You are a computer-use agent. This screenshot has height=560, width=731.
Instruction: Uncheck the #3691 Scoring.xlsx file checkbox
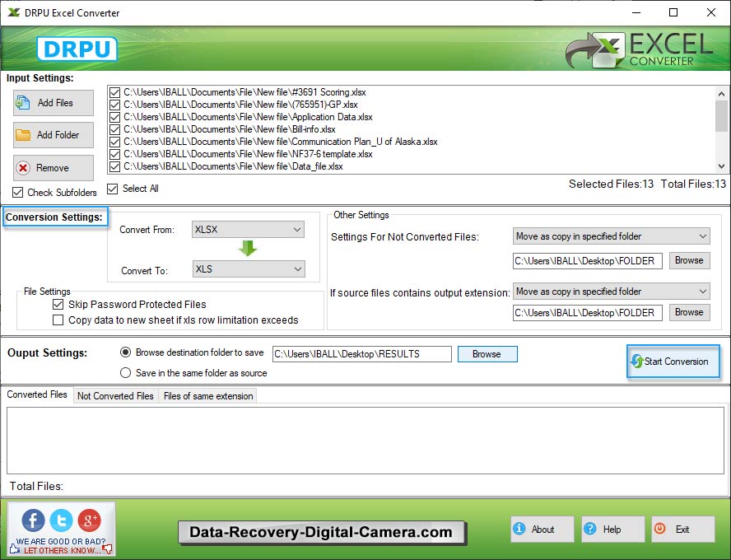pyautogui.click(x=114, y=92)
